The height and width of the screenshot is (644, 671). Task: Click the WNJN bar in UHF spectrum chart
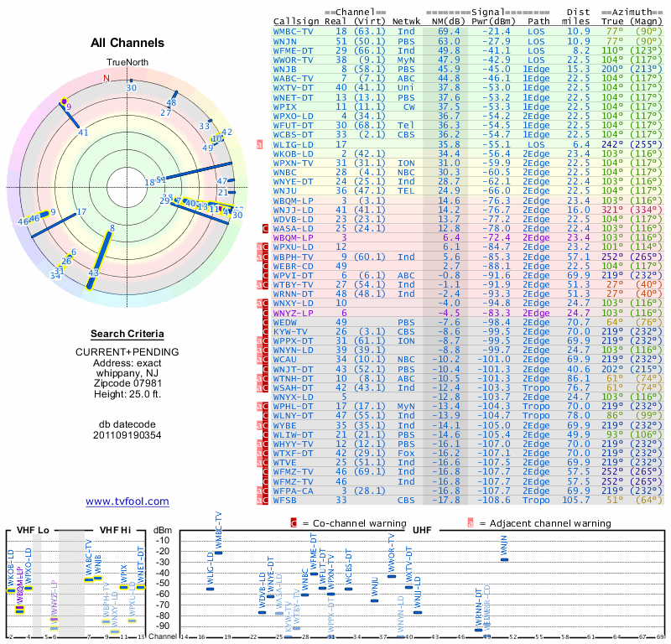pyautogui.click(x=505, y=559)
